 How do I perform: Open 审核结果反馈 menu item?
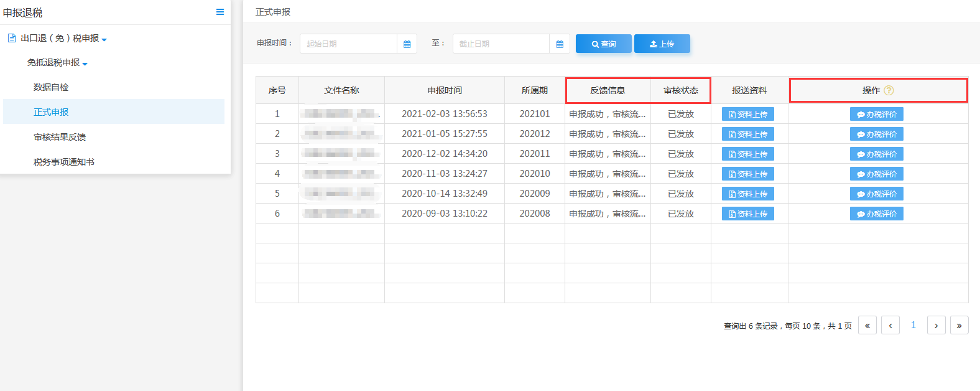click(60, 137)
